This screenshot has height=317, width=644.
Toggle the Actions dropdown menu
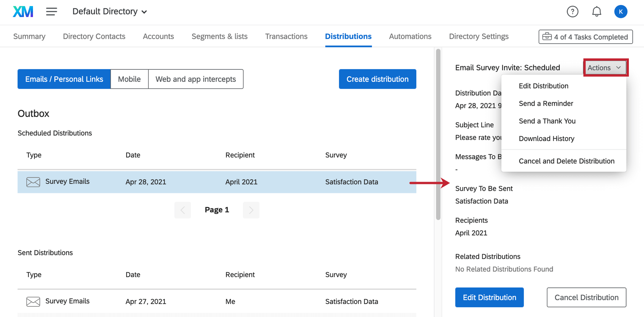605,67
